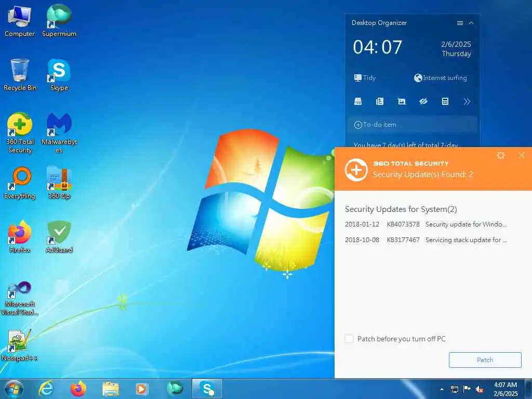Launch Firefox from the taskbar
This screenshot has height=399, width=532.
78,389
